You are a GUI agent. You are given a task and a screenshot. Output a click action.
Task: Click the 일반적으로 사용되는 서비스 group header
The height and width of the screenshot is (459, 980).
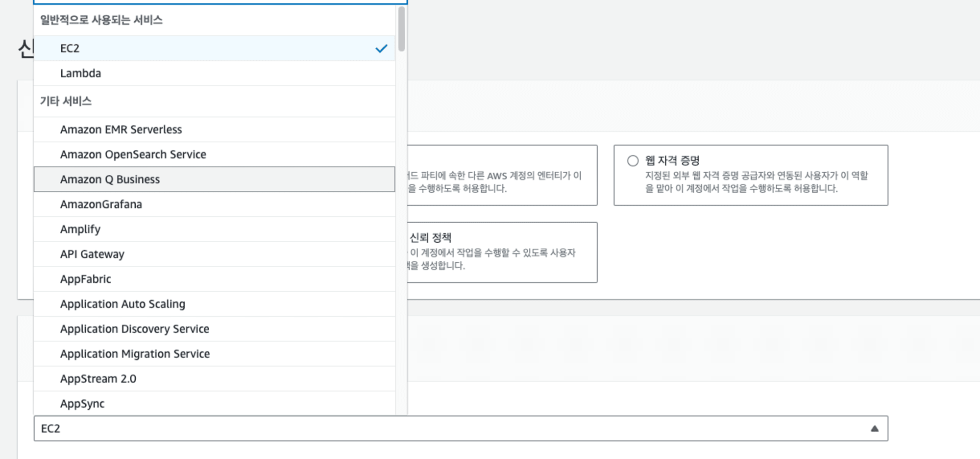pyautogui.click(x=214, y=20)
